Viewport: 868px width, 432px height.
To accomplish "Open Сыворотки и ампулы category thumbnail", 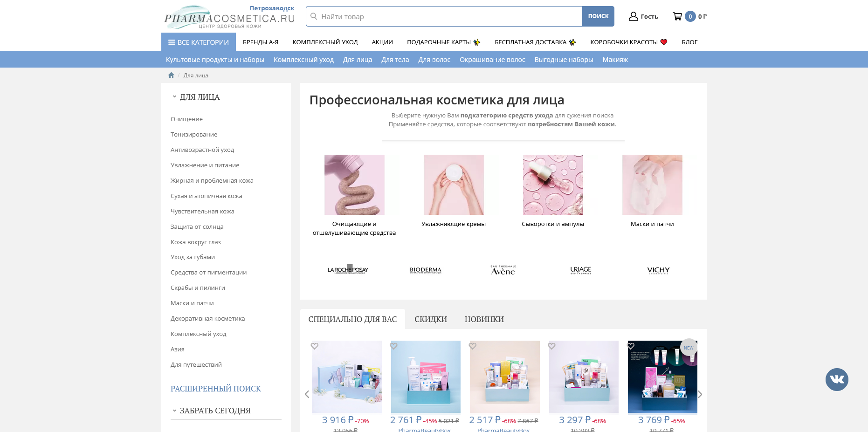I will click(x=553, y=185).
